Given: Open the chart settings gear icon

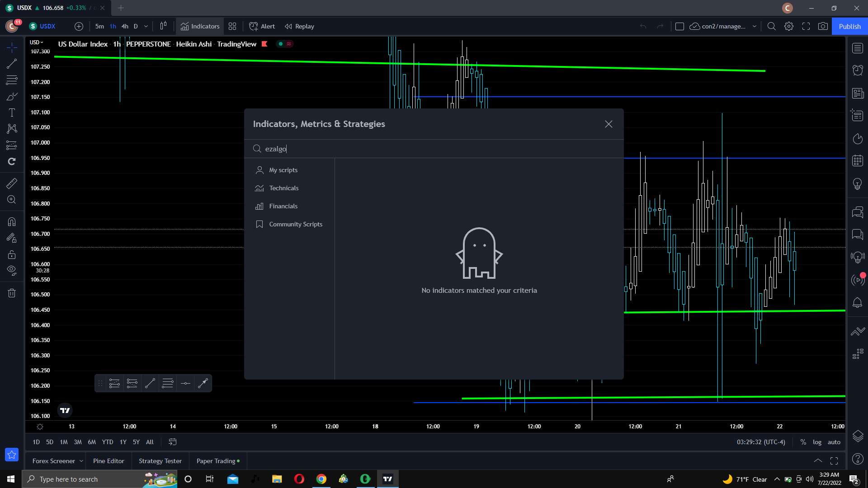Looking at the screenshot, I should [x=789, y=26].
